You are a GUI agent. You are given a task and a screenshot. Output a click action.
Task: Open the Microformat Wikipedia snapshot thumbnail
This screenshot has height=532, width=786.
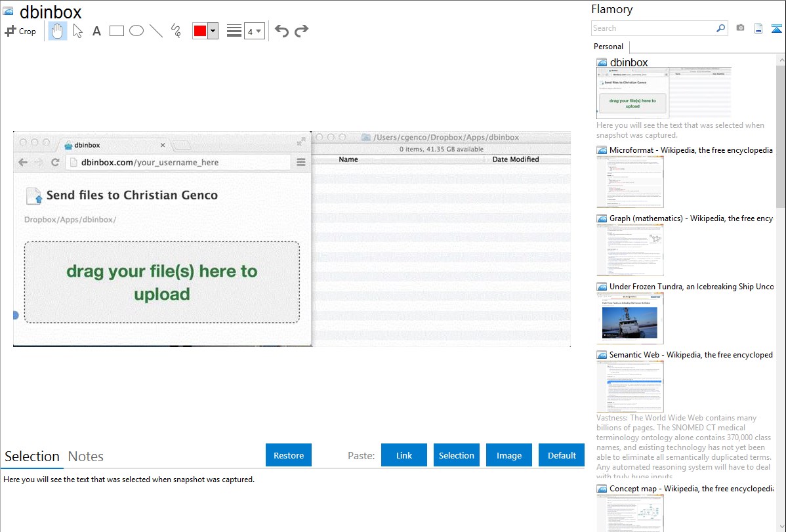pos(630,182)
